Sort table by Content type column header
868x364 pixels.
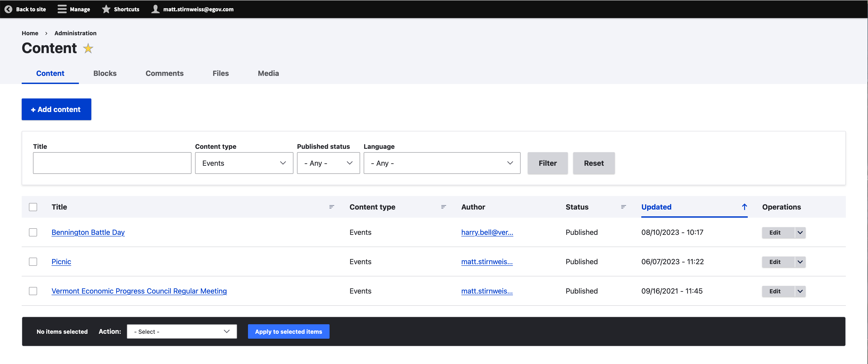pyautogui.click(x=372, y=207)
